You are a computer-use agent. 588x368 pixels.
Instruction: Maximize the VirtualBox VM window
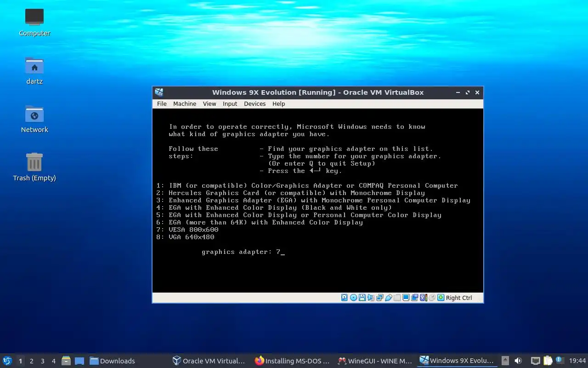[x=468, y=92]
